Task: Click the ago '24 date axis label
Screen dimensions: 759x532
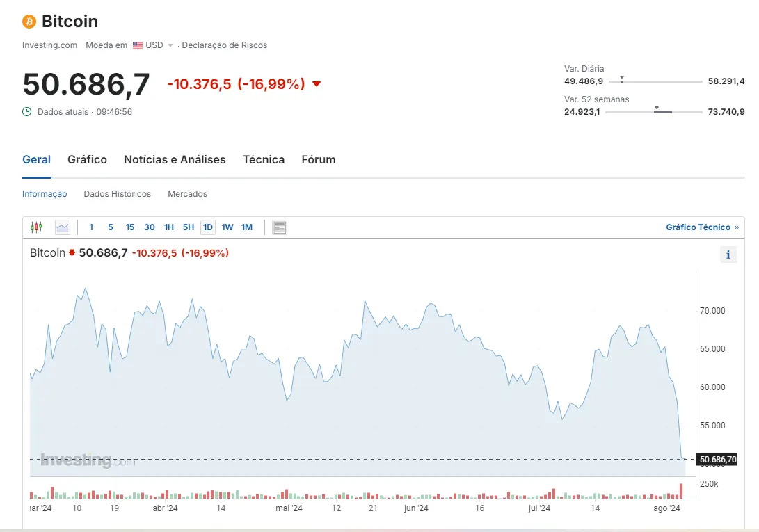Action: pyautogui.click(x=666, y=508)
